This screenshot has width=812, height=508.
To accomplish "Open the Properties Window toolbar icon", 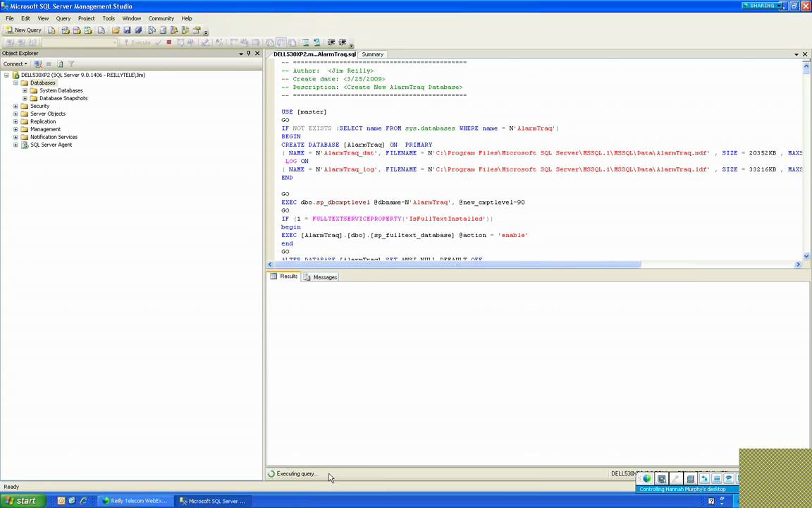I will (196, 30).
